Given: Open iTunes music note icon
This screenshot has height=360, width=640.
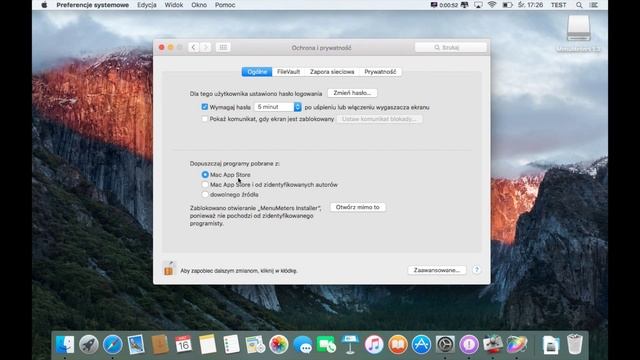Looking at the screenshot, I should (x=374, y=344).
